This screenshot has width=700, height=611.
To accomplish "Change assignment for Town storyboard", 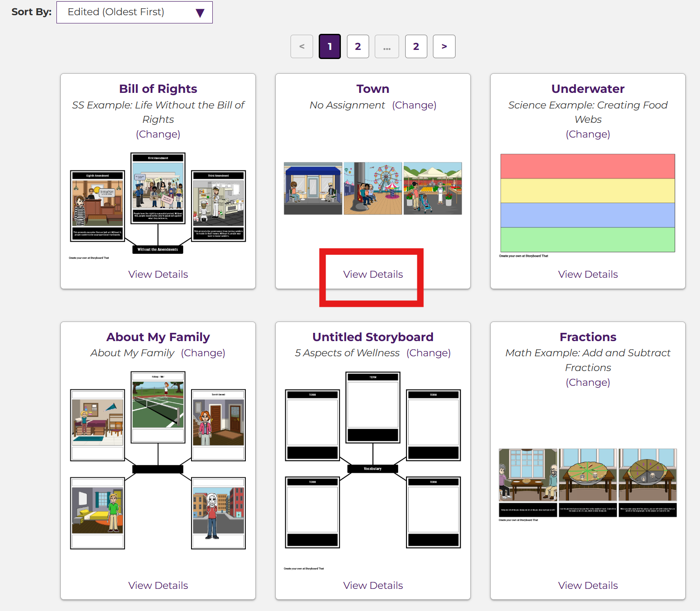I will click(x=414, y=105).
